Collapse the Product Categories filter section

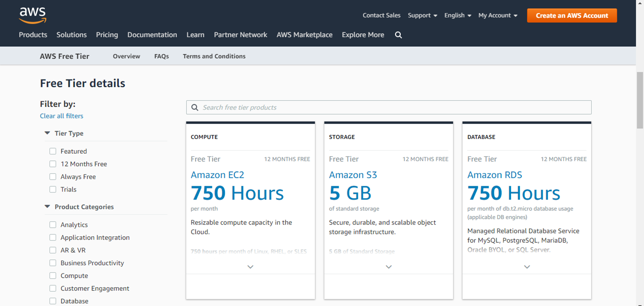point(47,207)
